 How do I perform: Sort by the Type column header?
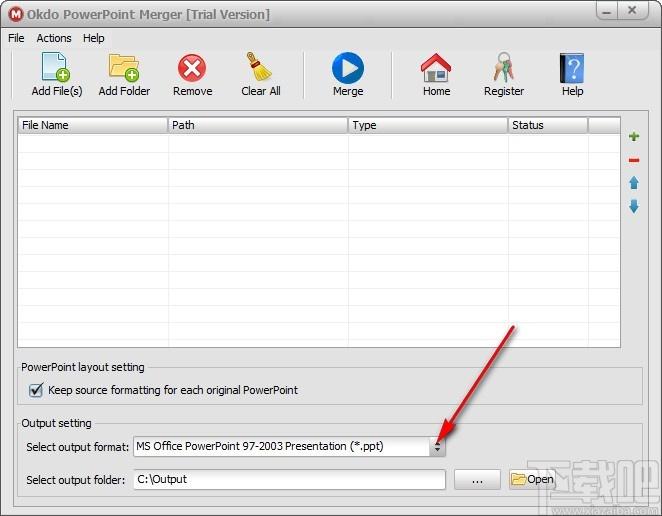click(428, 125)
